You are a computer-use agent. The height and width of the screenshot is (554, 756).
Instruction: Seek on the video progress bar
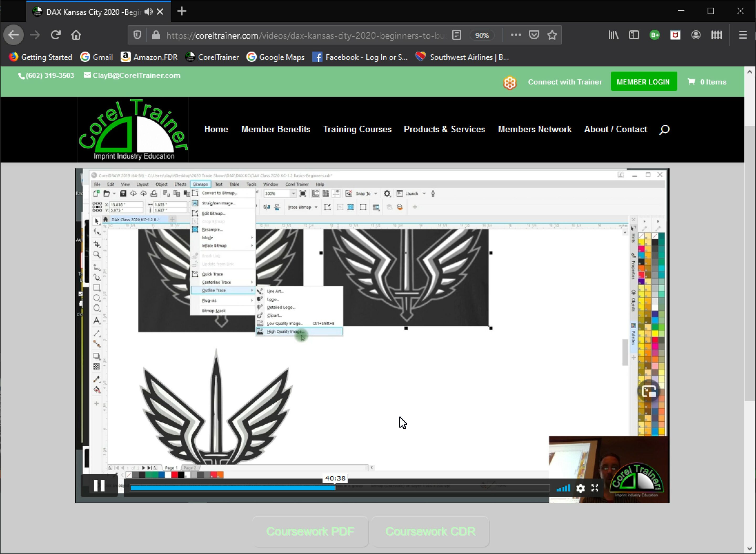340,488
